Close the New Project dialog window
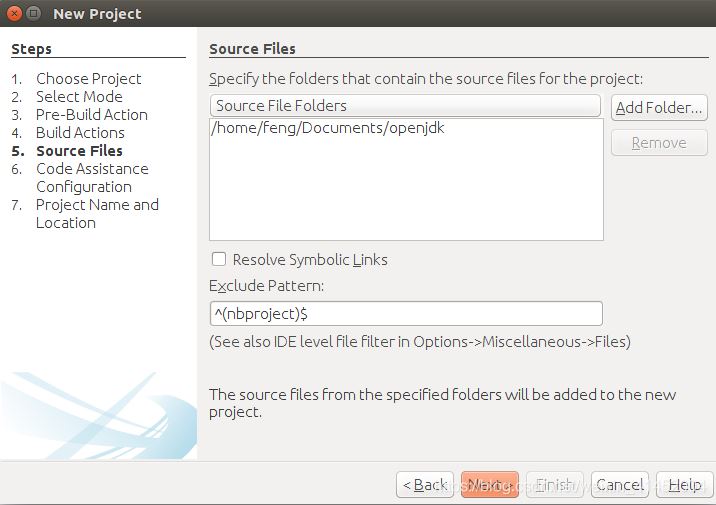The image size is (716, 505). click(x=13, y=14)
